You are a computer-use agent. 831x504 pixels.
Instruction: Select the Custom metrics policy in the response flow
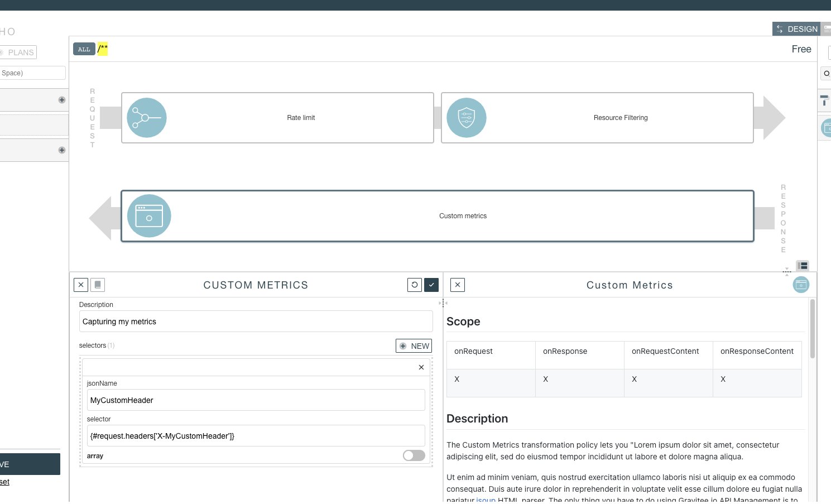coord(437,216)
